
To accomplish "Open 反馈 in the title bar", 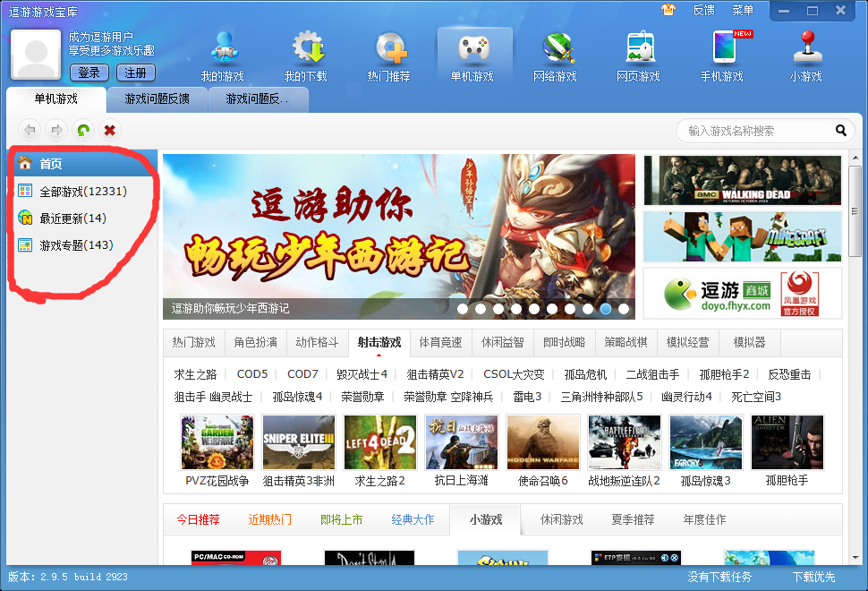I will pos(703,10).
